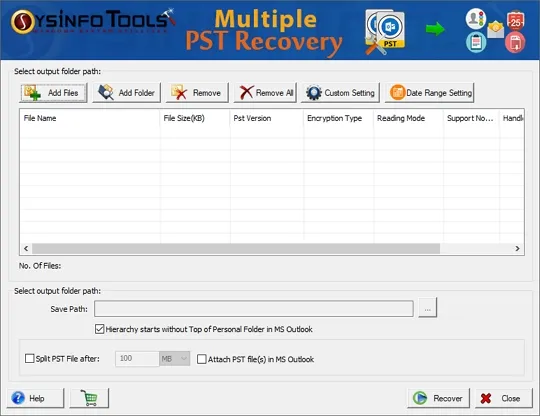Click the Pst Version column header
Image resolution: width=540 pixels, height=416 pixels.
pyautogui.click(x=267, y=118)
